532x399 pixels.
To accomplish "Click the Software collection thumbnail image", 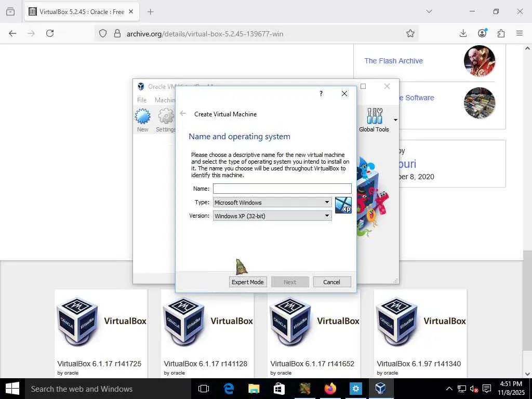I will tap(480, 103).
